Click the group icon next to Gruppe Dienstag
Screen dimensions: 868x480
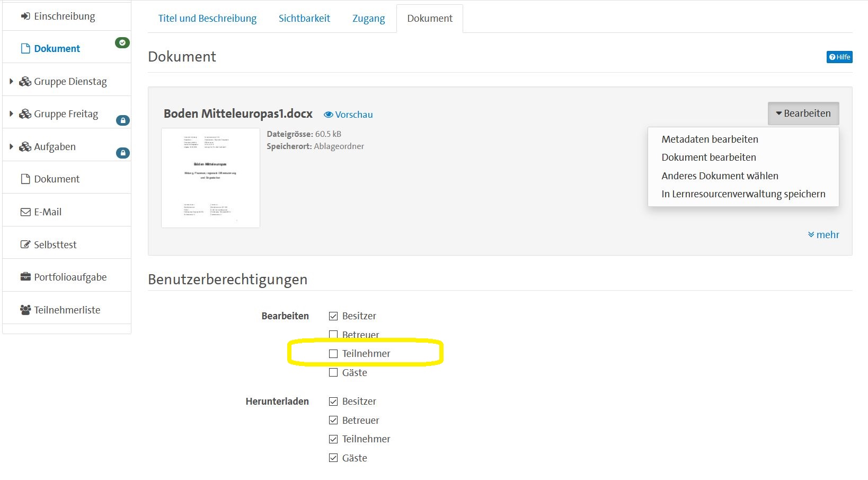tap(25, 81)
